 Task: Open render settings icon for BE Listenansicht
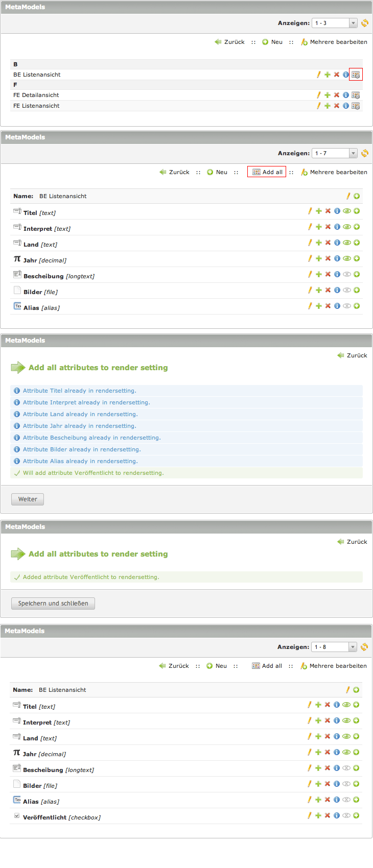click(356, 75)
